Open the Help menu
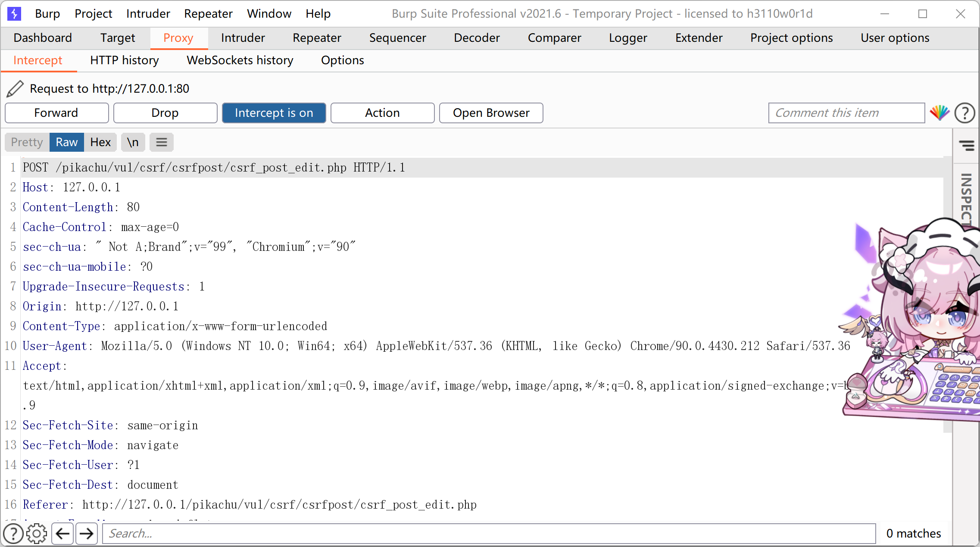The image size is (980, 547). pos(318,14)
